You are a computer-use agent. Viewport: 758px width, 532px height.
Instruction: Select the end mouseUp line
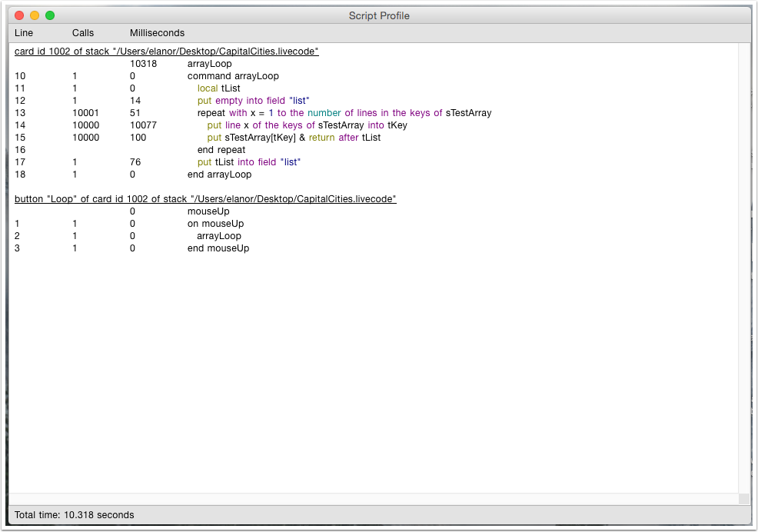(x=218, y=248)
